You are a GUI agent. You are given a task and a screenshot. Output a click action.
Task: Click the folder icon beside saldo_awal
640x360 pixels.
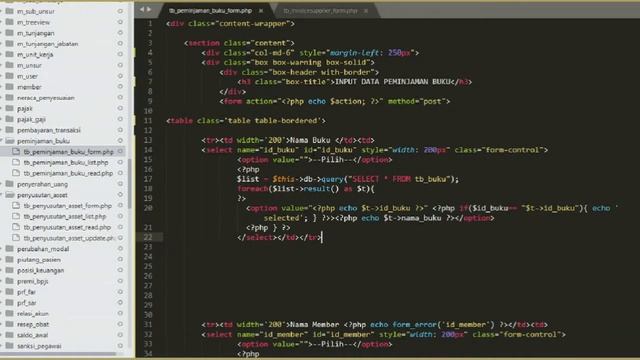coord(9,335)
